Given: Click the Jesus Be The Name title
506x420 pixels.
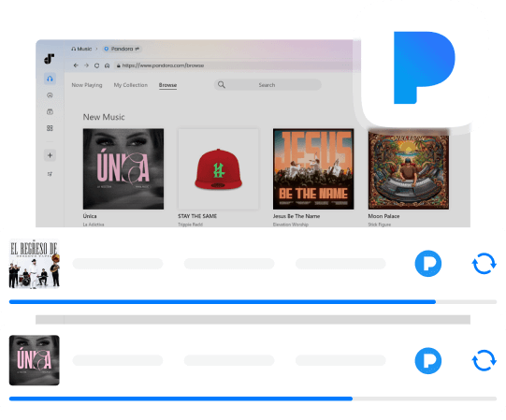Looking at the screenshot, I should click(296, 216).
